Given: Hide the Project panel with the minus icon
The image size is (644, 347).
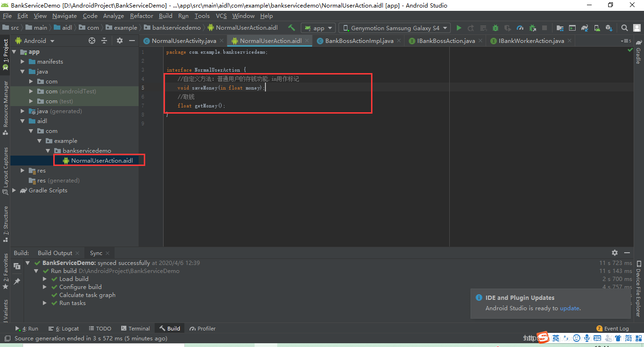Looking at the screenshot, I should coord(132,41).
